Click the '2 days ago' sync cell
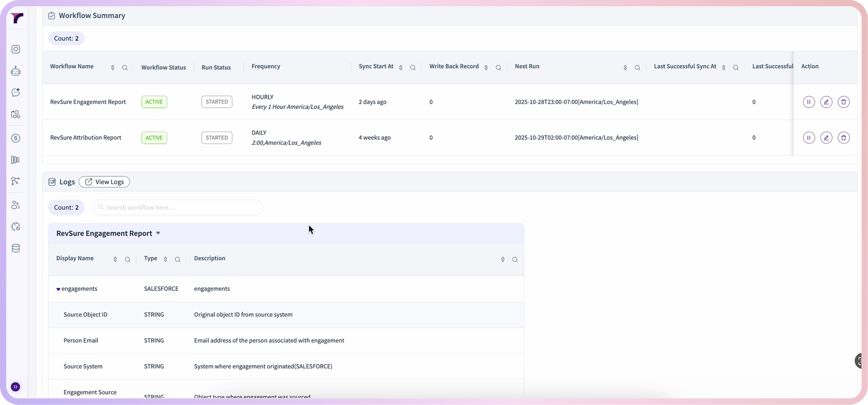The width and height of the screenshot is (868, 405). (373, 102)
